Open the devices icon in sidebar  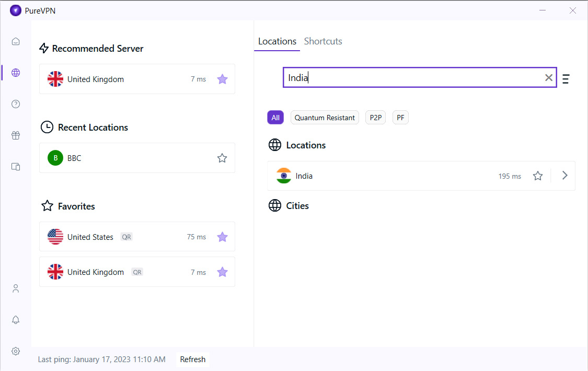point(15,167)
